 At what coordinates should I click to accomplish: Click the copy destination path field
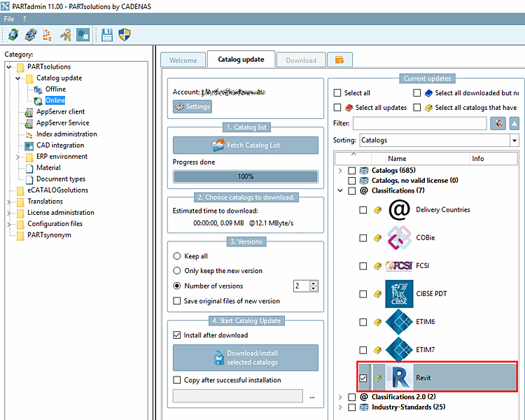(x=238, y=396)
